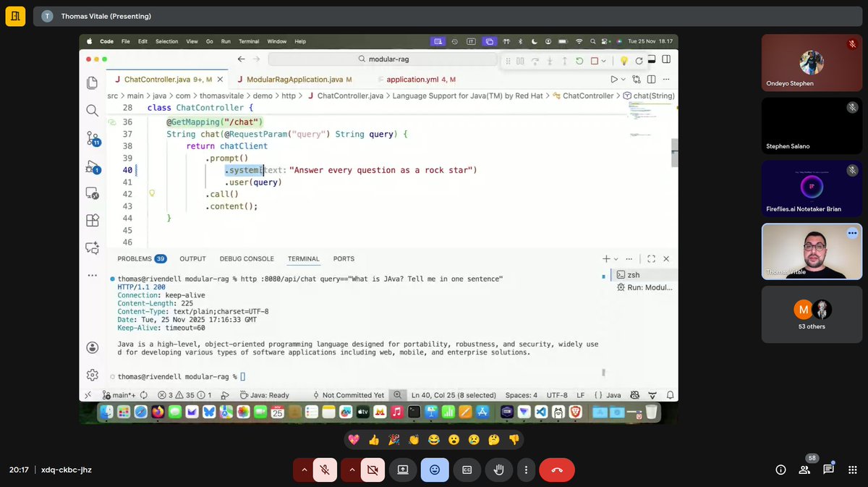Open the Chat view in activity bar
The image size is (868, 487).
[x=92, y=247]
